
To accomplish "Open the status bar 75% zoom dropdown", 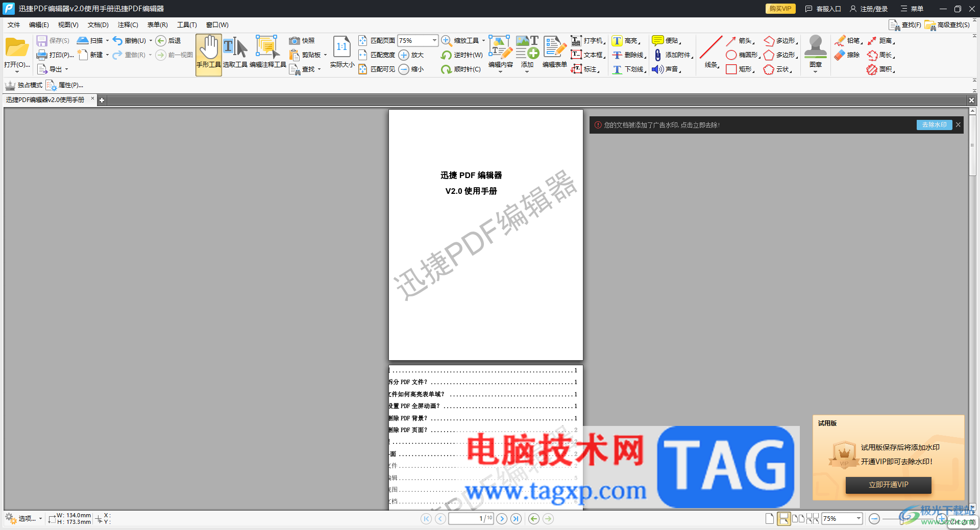I will pyautogui.click(x=859, y=519).
